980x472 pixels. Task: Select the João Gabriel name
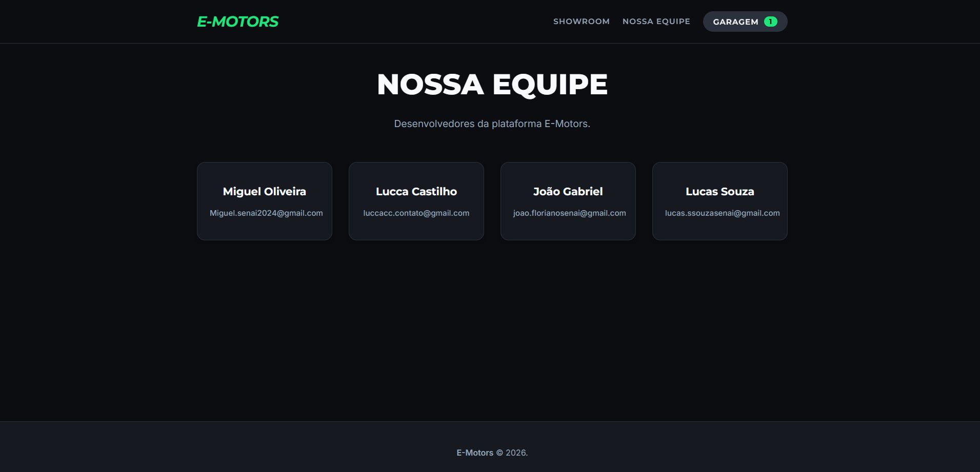568,192
